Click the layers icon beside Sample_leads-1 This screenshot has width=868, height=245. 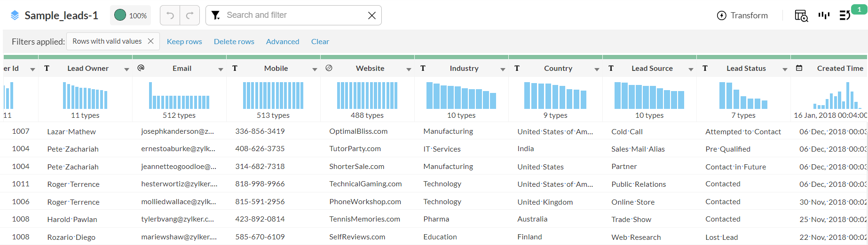click(15, 15)
